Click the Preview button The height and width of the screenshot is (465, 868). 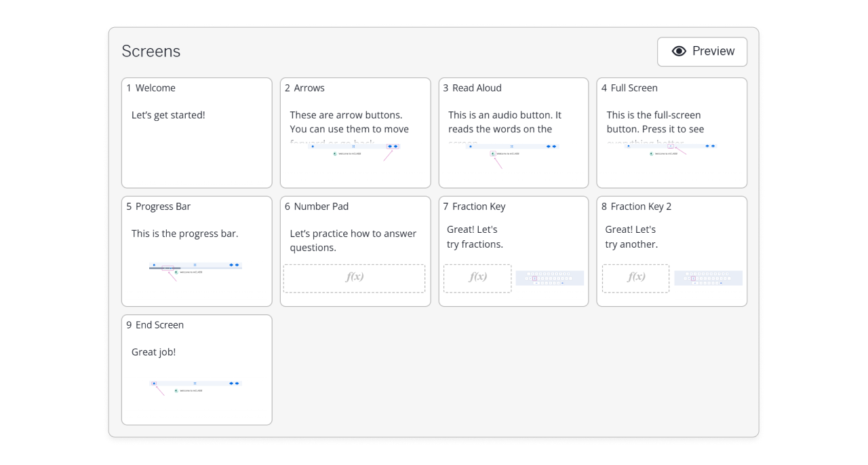(702, 52)
